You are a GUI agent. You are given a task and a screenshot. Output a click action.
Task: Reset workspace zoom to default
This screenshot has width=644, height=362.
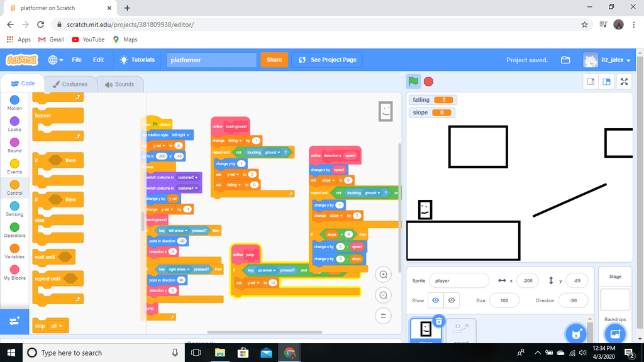383,315
